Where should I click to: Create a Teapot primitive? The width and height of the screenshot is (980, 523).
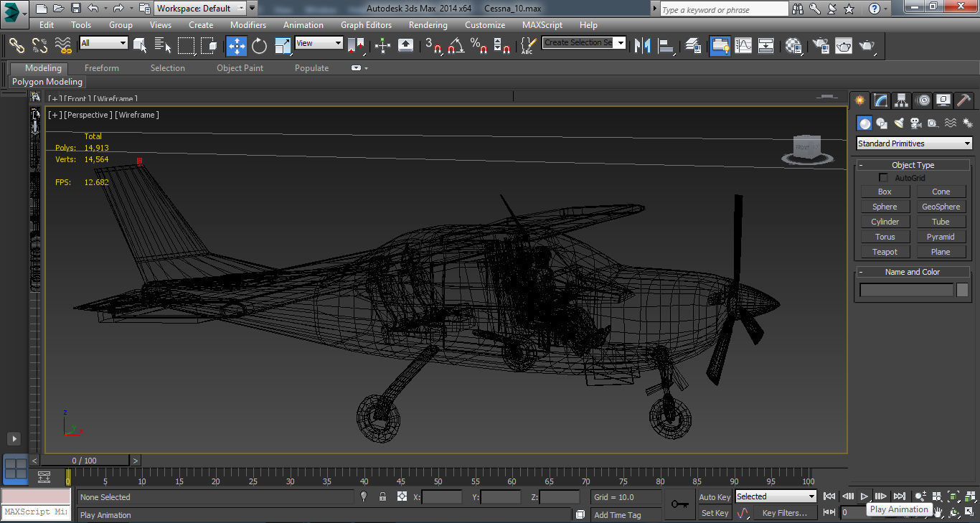[x=885, y=252]
